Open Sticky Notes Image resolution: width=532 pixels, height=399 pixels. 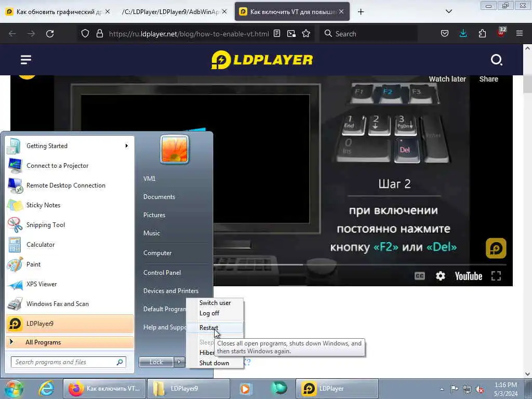click(x=70, y=205)
